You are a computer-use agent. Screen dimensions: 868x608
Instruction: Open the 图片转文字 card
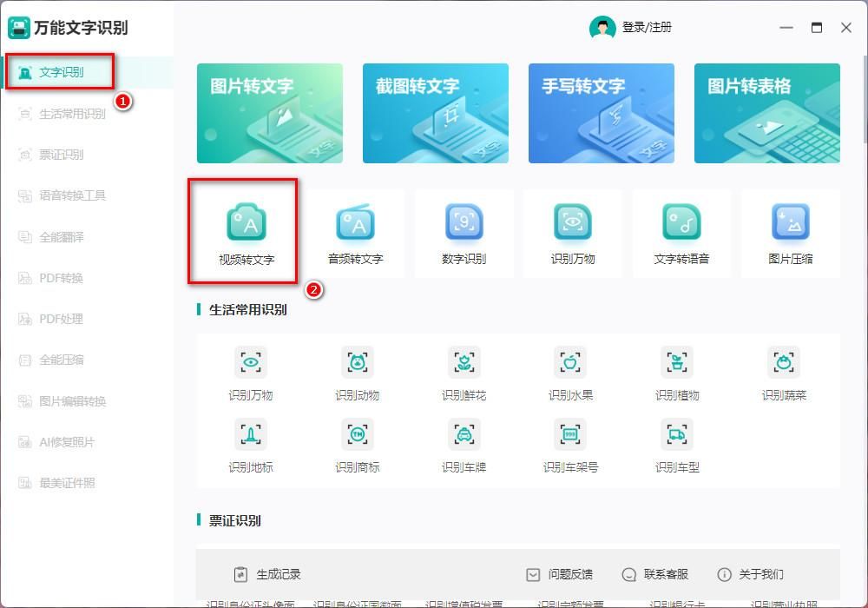tap(270, 113)
